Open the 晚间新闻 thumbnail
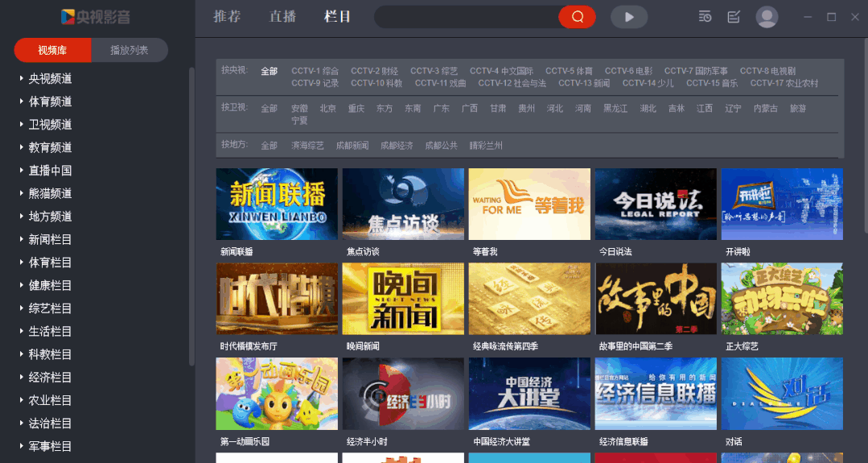868x463 pixels. click(403, 299)
